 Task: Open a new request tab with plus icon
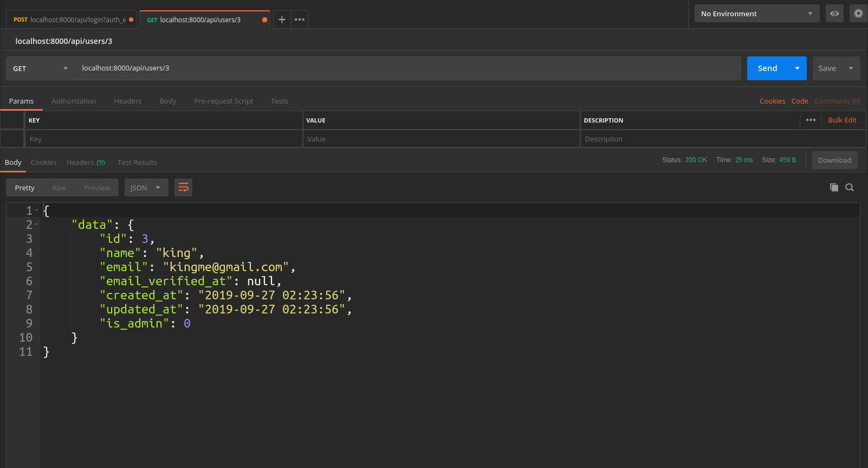point(282,20)
